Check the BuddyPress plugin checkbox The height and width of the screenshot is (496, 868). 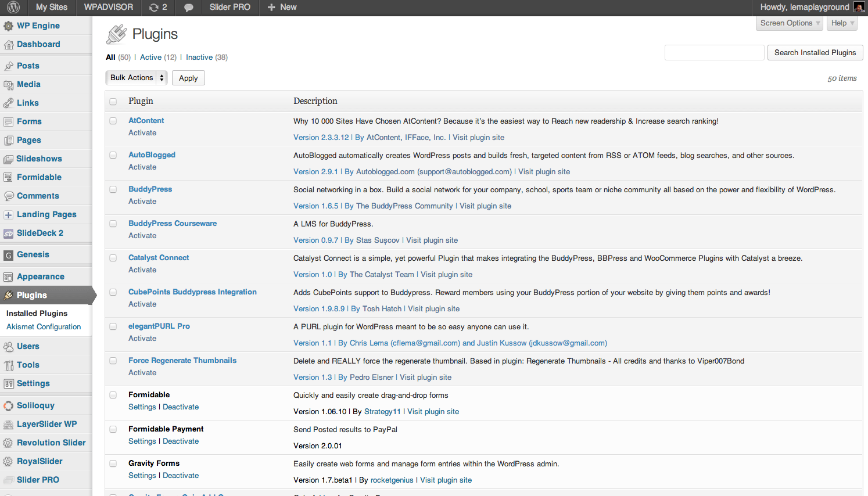(113, 189)
